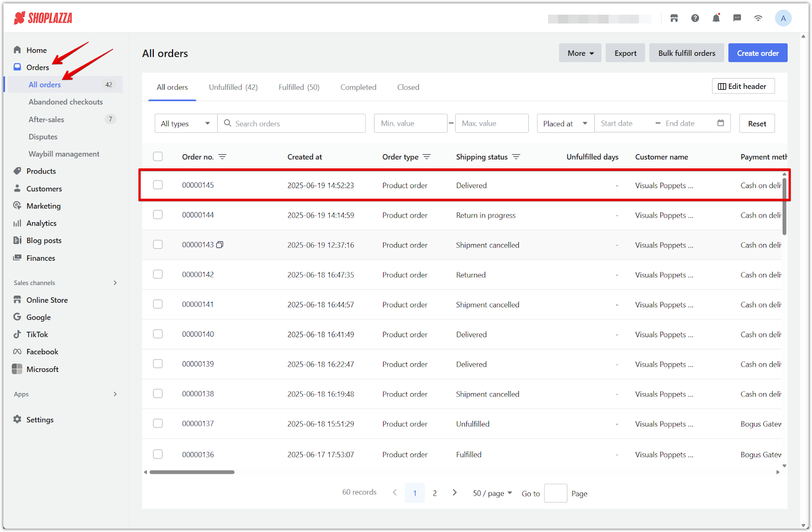The image size is (812, 532).
Task: Expand the Sales channels section
Action: click(x=115, y=282)
